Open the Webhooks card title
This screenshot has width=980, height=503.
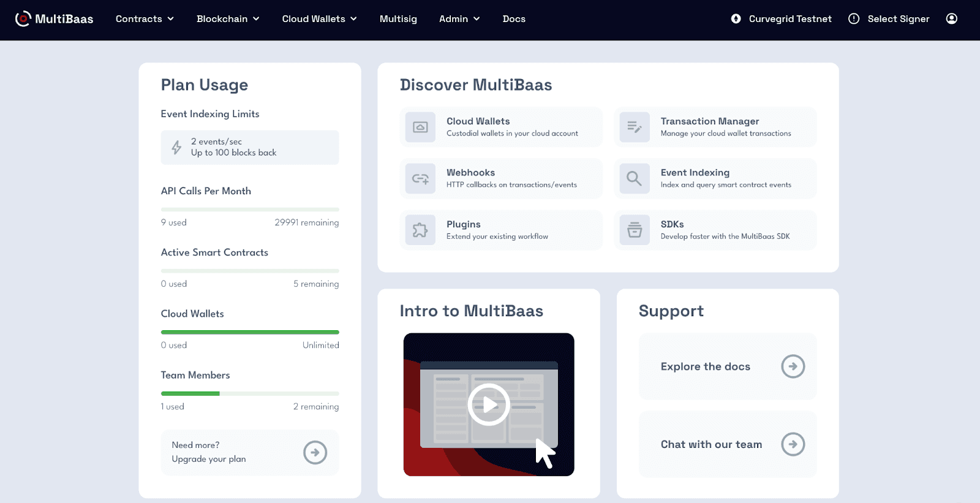tap(470, 173)
